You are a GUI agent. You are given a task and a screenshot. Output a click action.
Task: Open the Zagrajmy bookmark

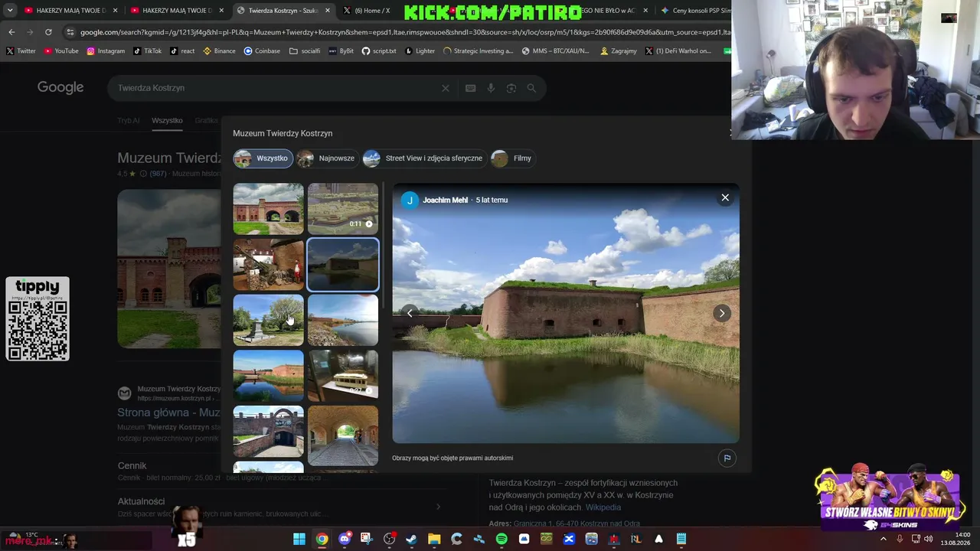click(x=618, y=51)
